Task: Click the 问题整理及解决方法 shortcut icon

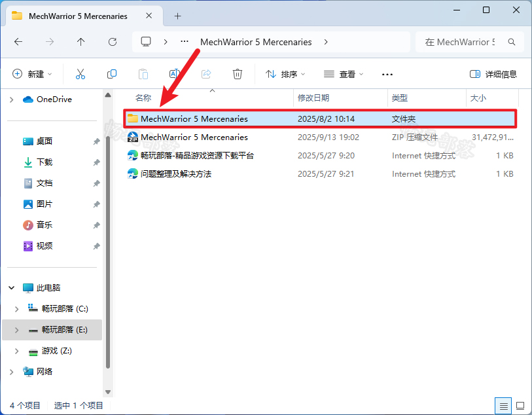Action: [x=133, y=173]
